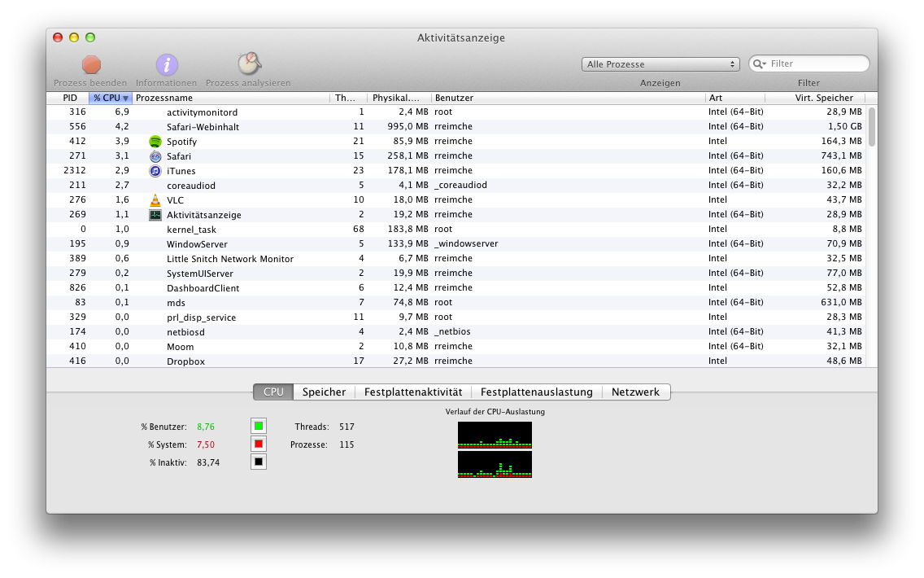Click the Prozess analysieren icon

click(x=249, y=63)
